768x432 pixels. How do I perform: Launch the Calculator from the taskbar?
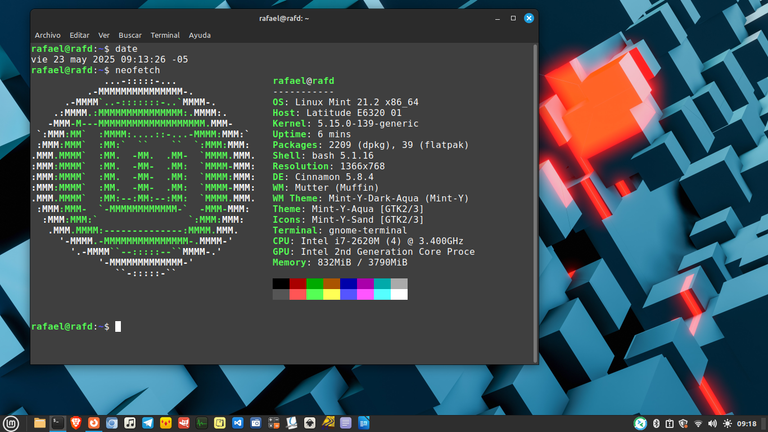coord(273,423)
